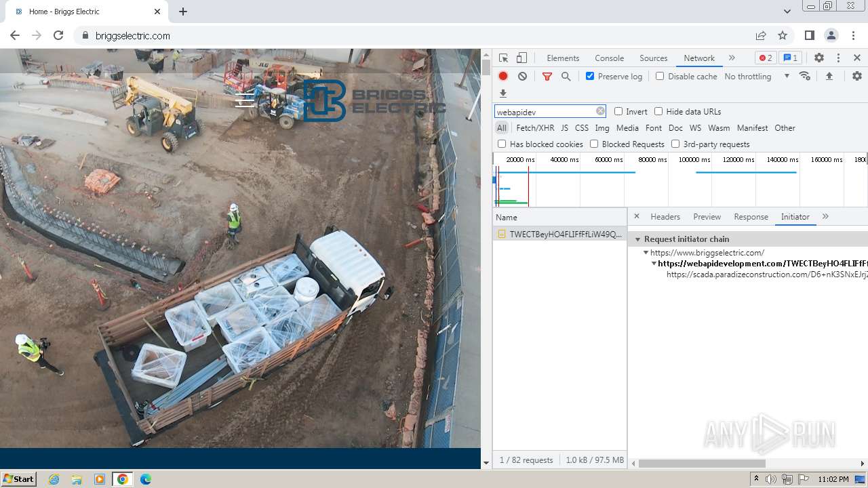Stop recording the network log
This screenshot has height=488, width=868.
point(503,76)
